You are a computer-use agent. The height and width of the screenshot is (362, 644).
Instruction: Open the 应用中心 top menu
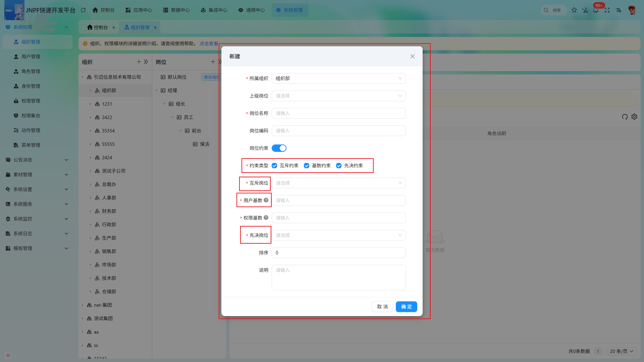139,10
